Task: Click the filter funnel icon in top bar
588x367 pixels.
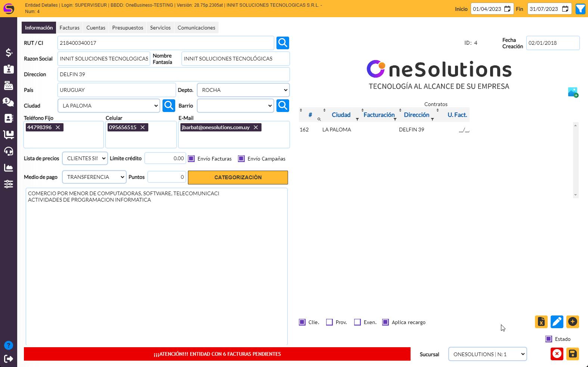Action: point(580,9)
